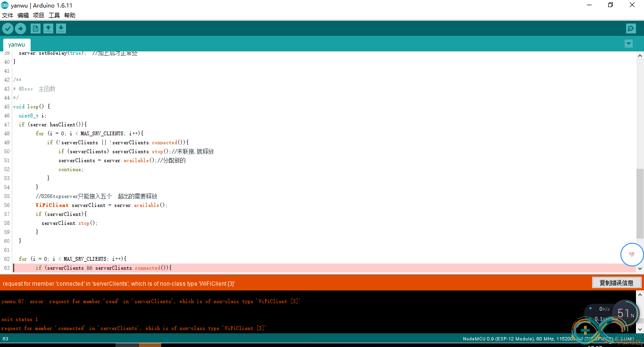Viewport: 644px width, 347px height.
Task: Open the 项目 menu
Action: [x=39, y=16]
